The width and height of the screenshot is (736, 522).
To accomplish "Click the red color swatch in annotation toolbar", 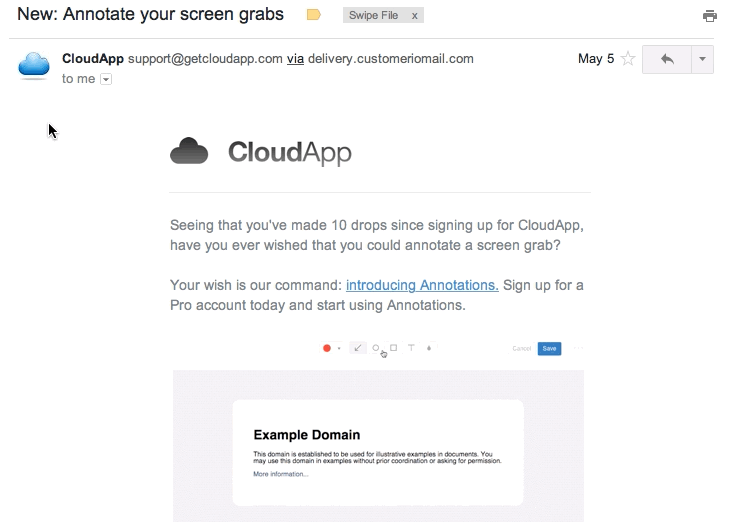I will pos(326,348).
